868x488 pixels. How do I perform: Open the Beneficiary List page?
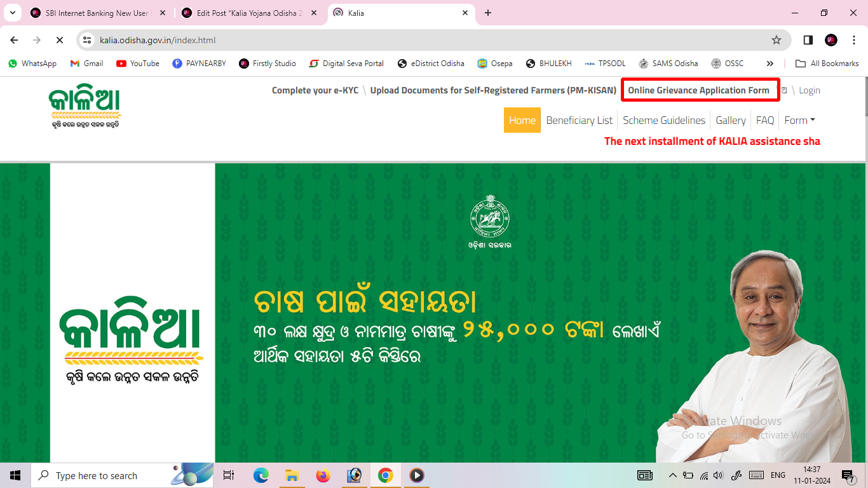pos(579,120)
